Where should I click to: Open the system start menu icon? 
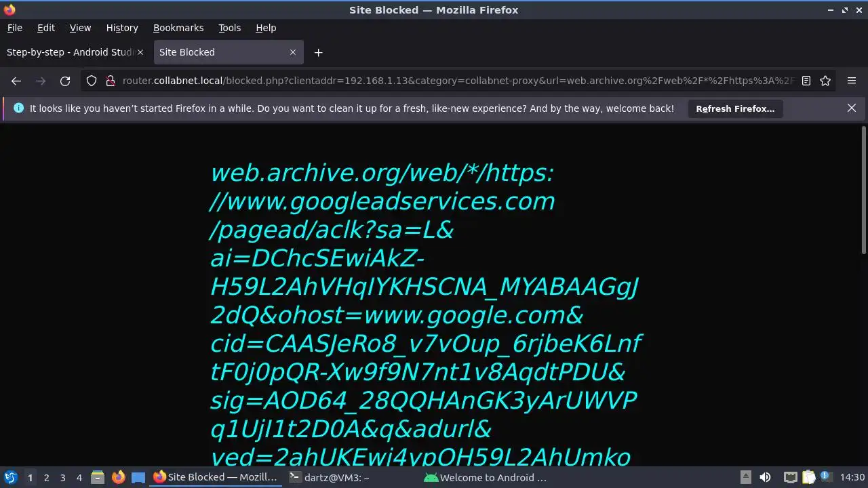tap(11, 477)
